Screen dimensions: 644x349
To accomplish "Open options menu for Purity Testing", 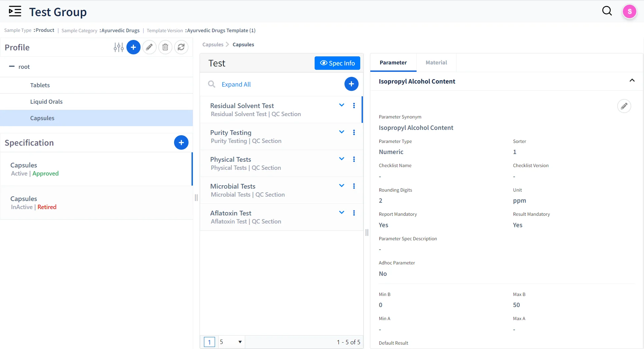I will (354, 133).
